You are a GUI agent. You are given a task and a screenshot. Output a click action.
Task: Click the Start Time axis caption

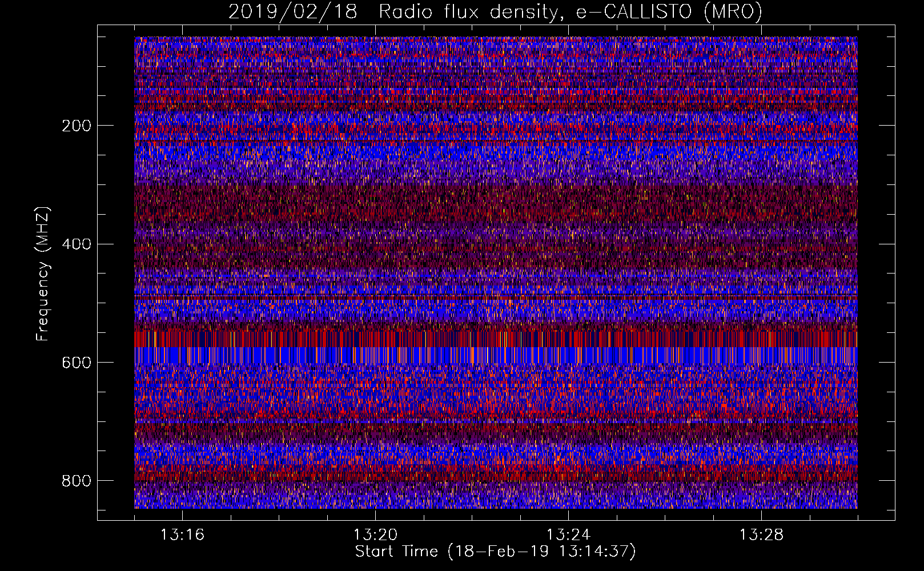point(495,552)
